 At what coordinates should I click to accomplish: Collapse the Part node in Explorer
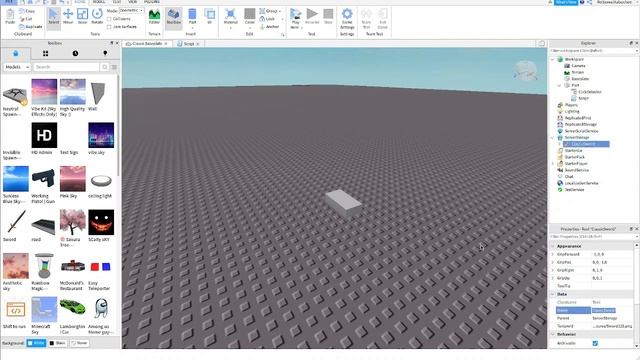[560, 86]
